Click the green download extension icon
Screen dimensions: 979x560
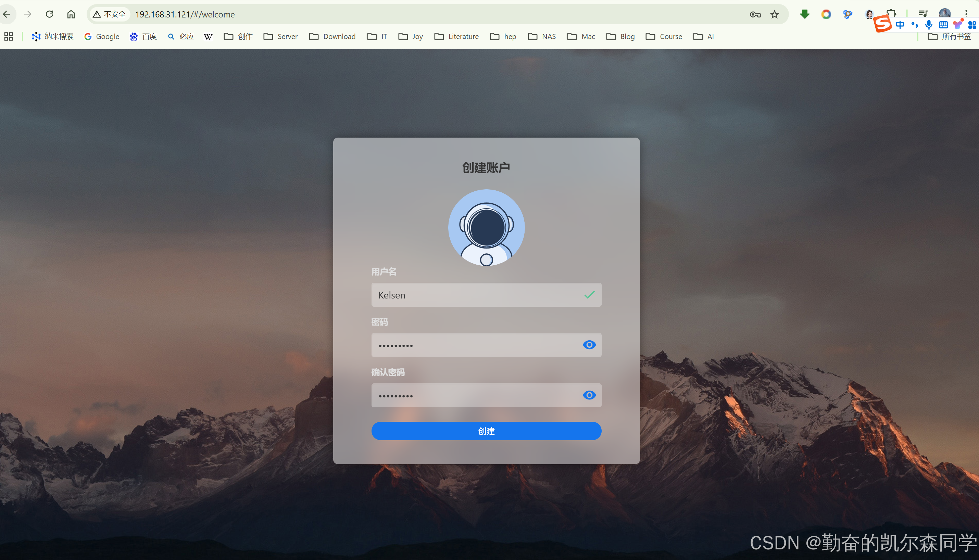(804, 14)
